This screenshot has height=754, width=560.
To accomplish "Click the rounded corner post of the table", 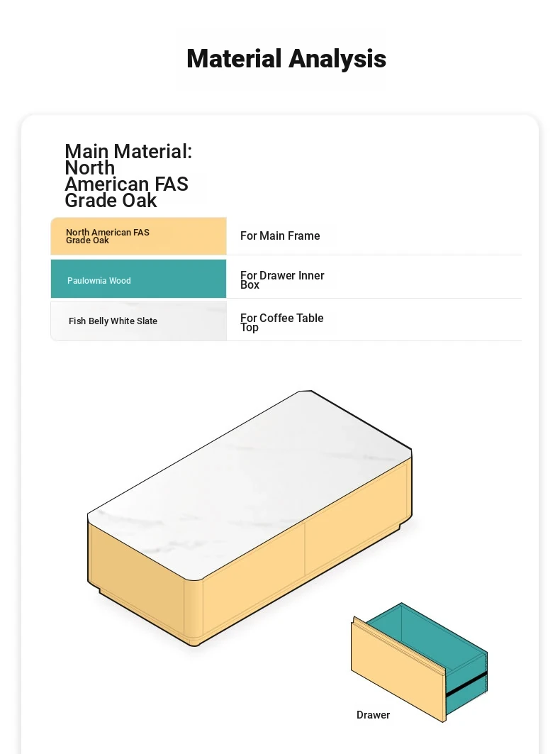I will click(x=194, y=611).
